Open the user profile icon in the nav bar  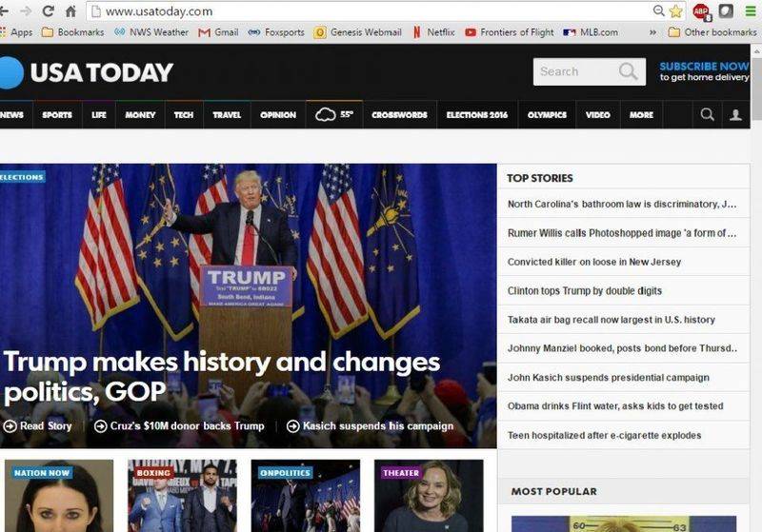coord(735,114)
